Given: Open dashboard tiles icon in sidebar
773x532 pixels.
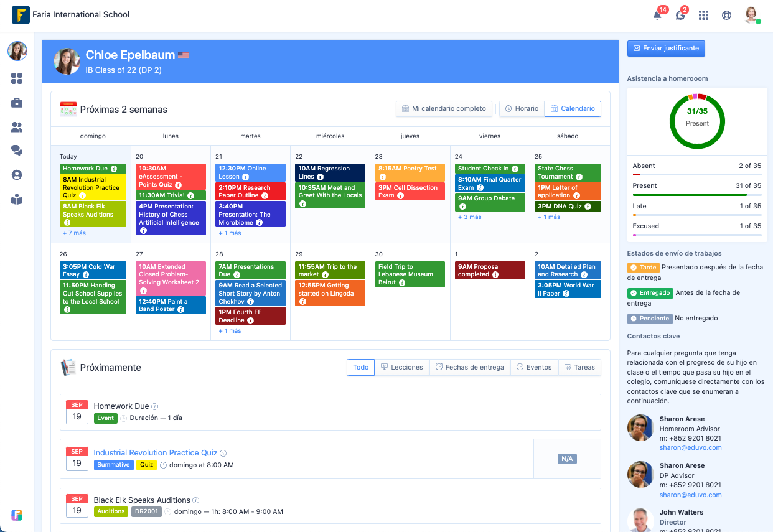Looking at the screenshot, I should click(17, 78).
